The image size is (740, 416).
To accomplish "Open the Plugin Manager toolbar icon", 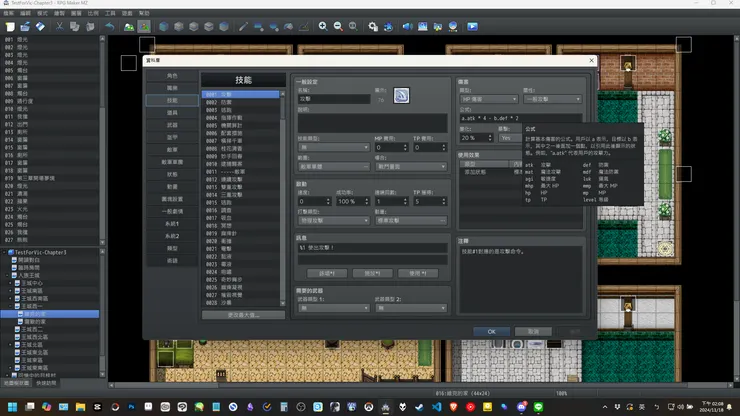I will coord(388,26).
